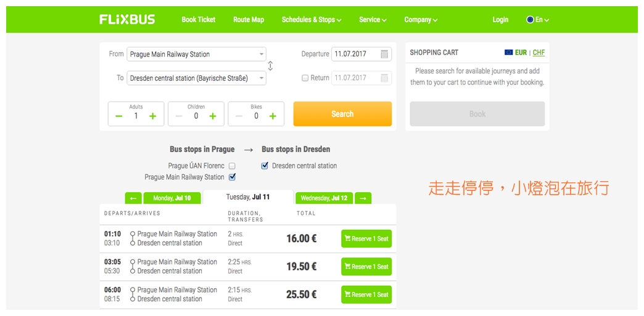Screen dimensions: 644x316
Task: Open the En language selector
Action: click(x=538, y=20)
